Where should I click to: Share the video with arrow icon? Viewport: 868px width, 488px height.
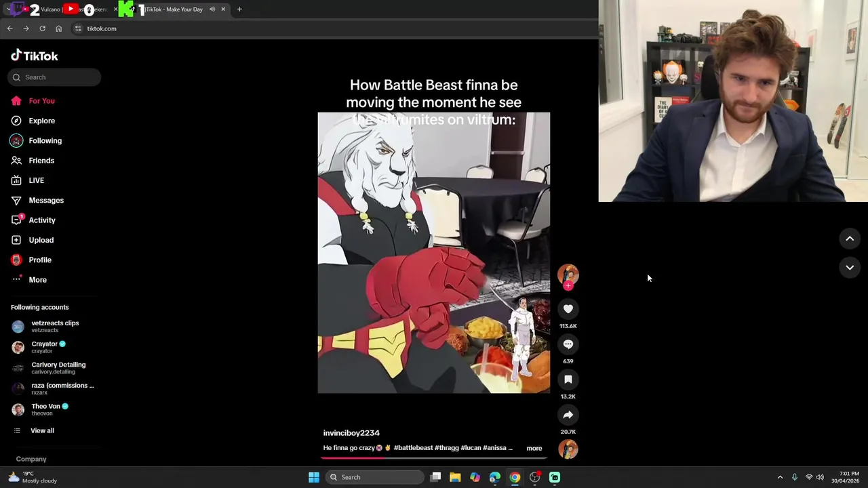[568, 415]
